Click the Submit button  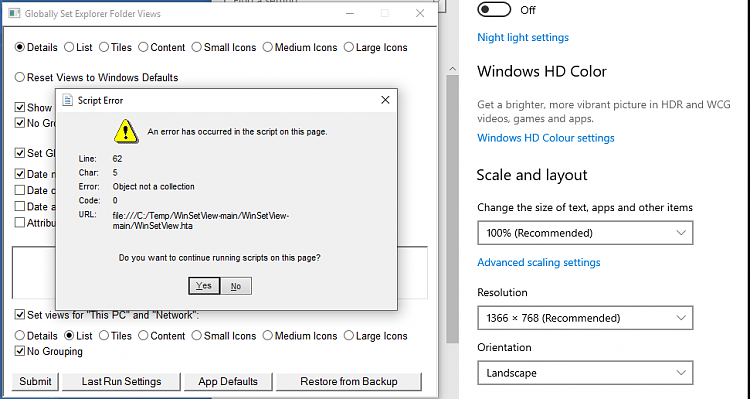coord(35,381)
